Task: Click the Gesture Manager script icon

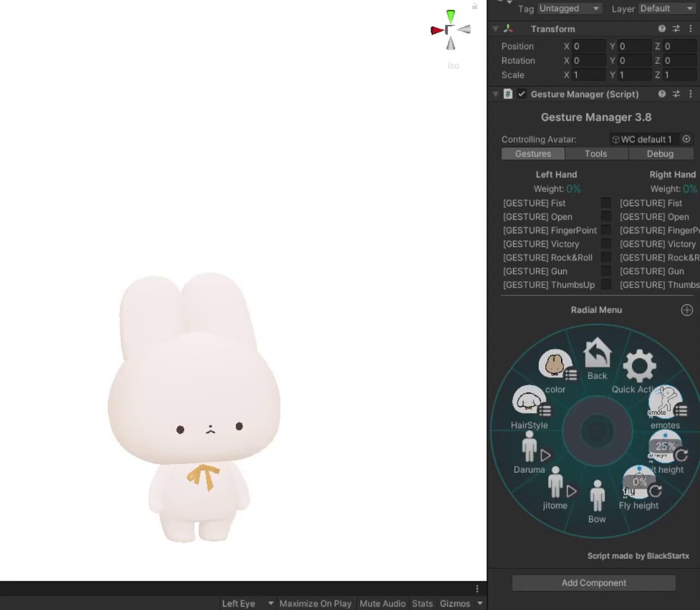Action: (x=508, y=94)
